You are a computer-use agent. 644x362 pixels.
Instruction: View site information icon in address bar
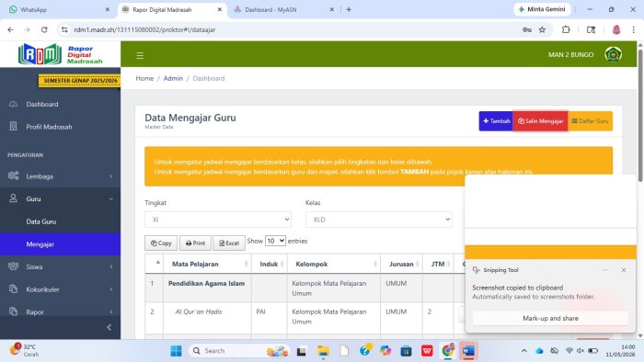pos(64,29)
